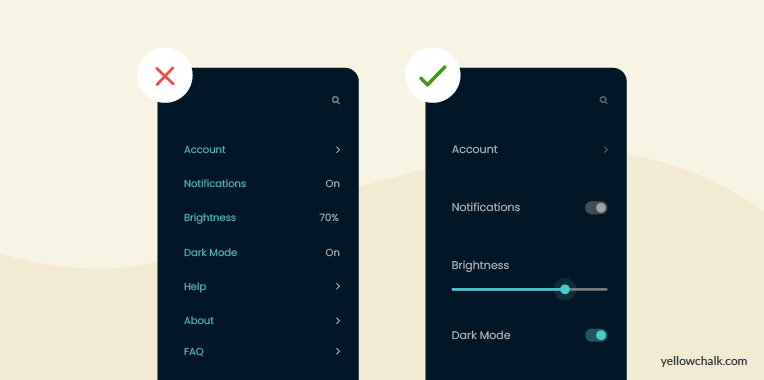Click the Dark Mode On value in the left panel
The width and height of the screenshot is (764, 380).
[x=332, y=252]
